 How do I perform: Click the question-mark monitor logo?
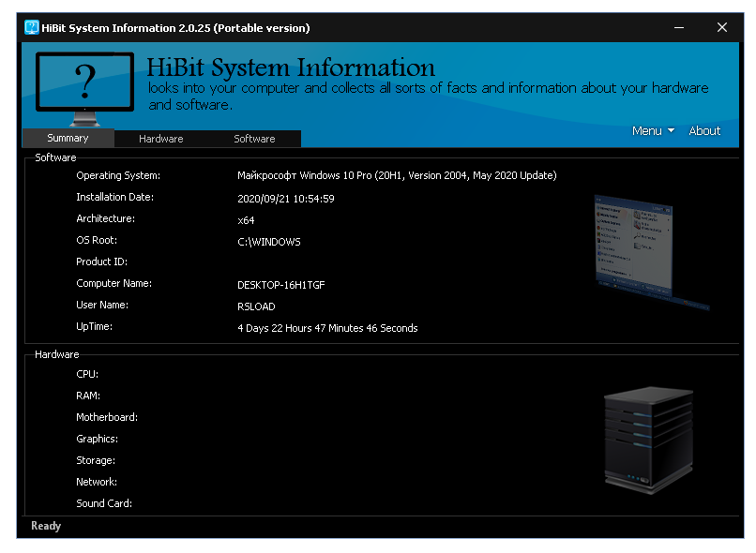pos(83,82)
